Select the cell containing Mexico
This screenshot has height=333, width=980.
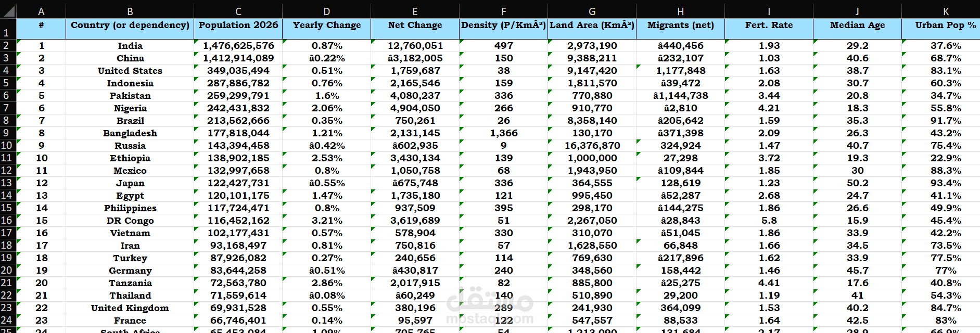coord(130,171)
